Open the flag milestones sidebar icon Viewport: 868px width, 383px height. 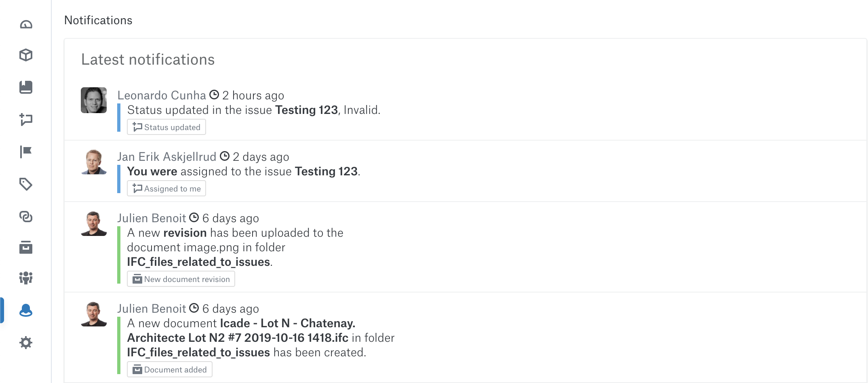click(26, 152)
